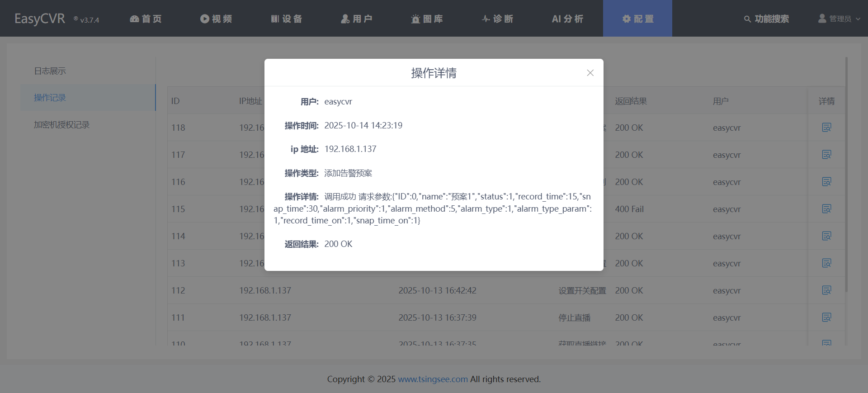Click the EasyCVR logo
The width and height of the screenshot is (868, 393).
coord(40,19)
